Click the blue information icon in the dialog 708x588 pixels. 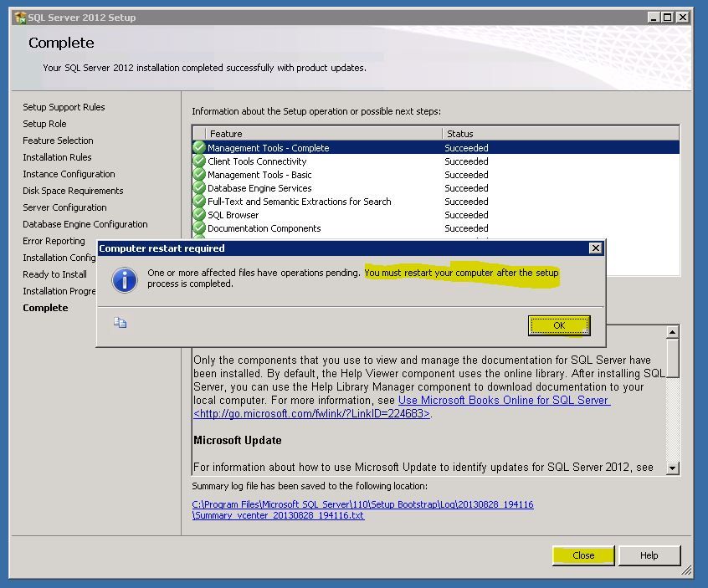(x=124, y=280)
